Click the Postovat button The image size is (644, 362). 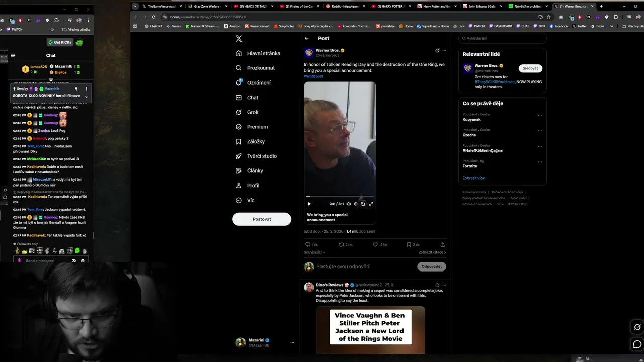262,219
